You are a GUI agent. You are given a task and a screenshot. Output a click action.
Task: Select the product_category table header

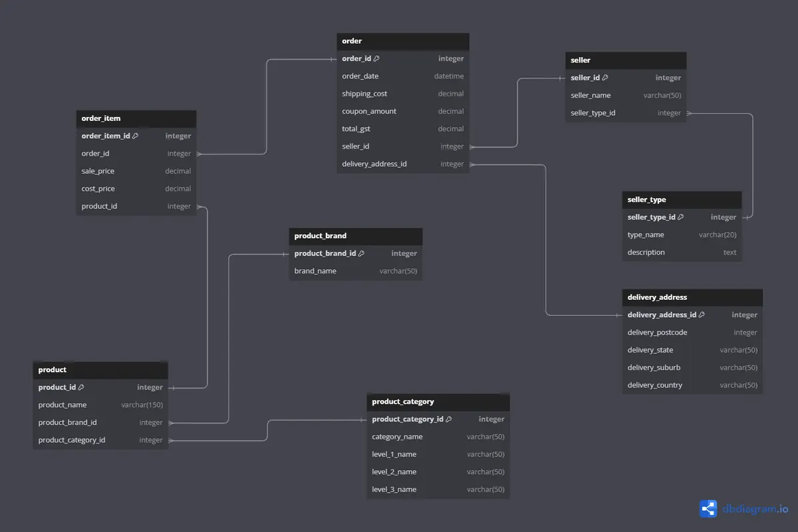pyautogui.click(x=438, y=402)
